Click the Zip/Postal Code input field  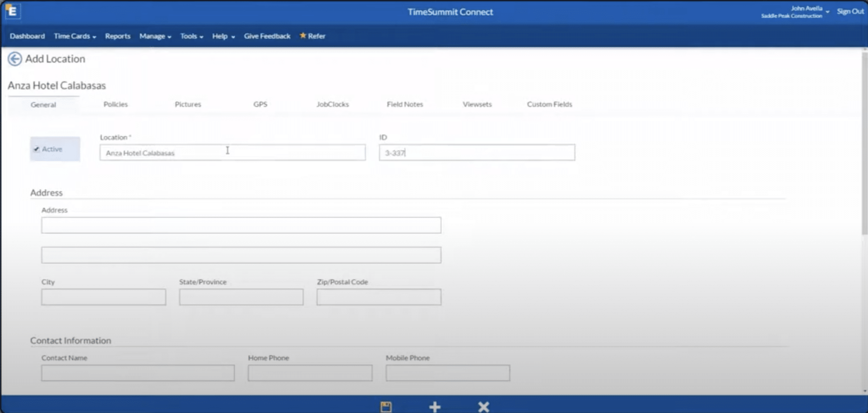pos(379,297)
